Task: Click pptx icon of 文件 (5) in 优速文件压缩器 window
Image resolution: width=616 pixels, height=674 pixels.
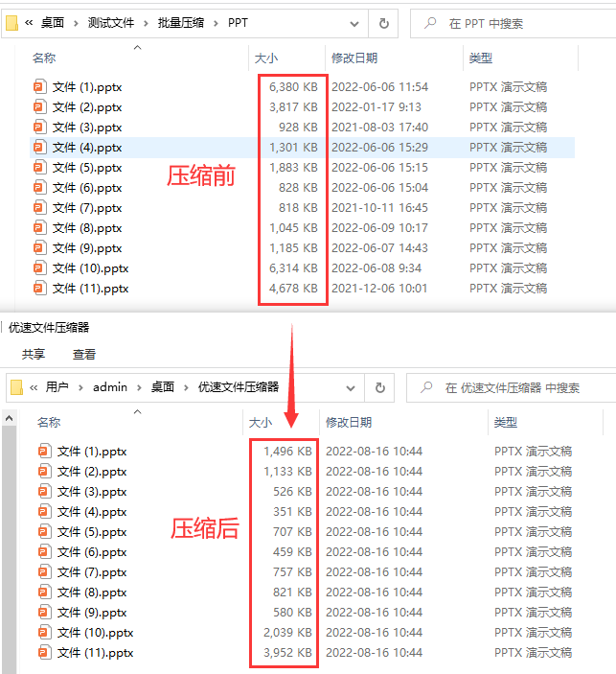Action: coord(45,532)
